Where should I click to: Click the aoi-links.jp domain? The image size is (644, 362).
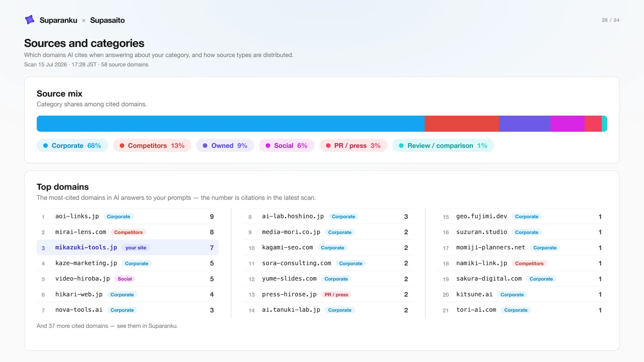pyautogui.click(x=77, y=216)
